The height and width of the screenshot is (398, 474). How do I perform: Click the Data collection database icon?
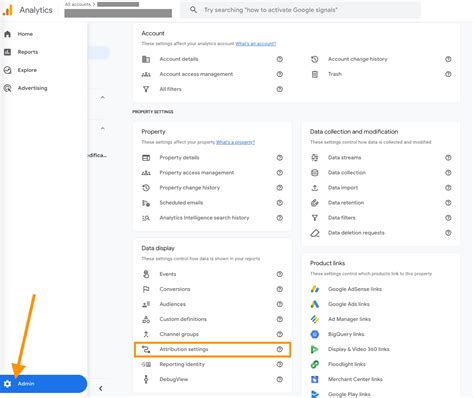pos(315,173)
